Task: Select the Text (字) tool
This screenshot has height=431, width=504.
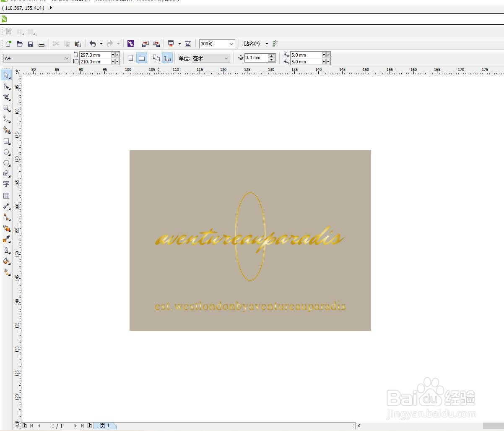Action: [6, 184]
